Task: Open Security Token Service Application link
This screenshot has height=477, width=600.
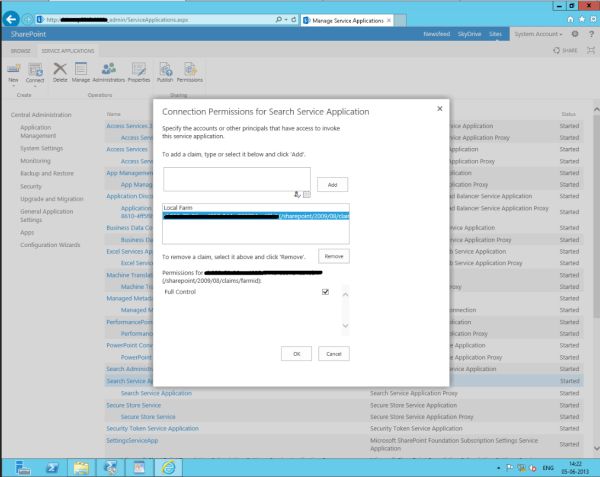Action: (153, 428)
